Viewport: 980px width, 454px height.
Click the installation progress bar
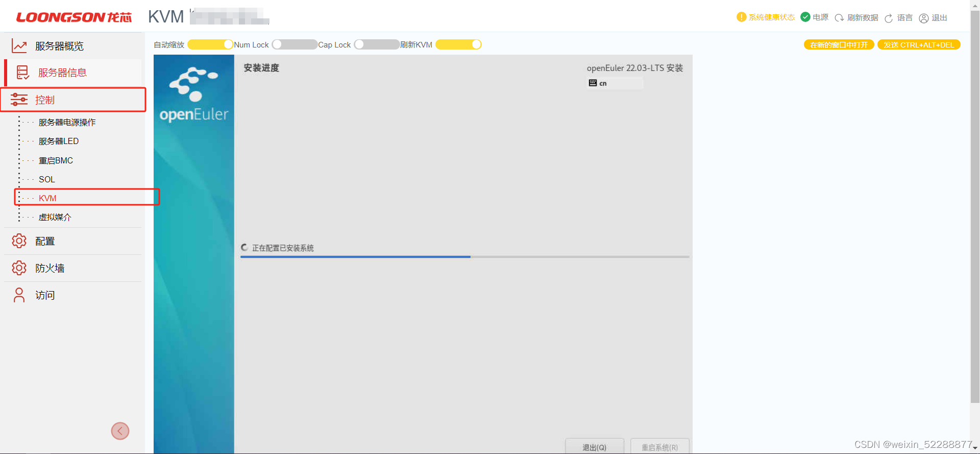(465, 257)
